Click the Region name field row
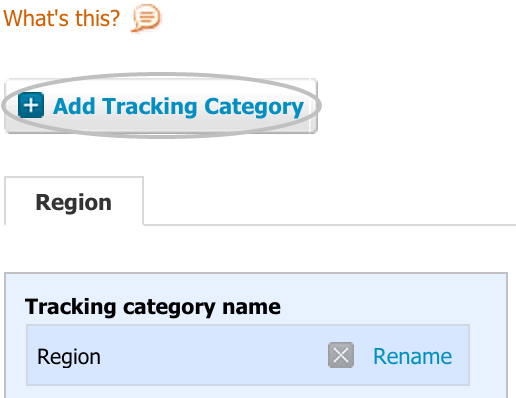 coord(248,355)
